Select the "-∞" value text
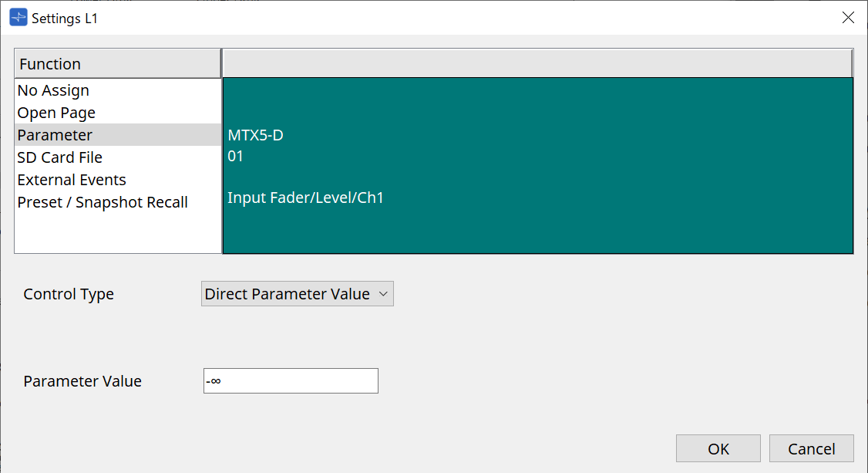 [210, 380]
